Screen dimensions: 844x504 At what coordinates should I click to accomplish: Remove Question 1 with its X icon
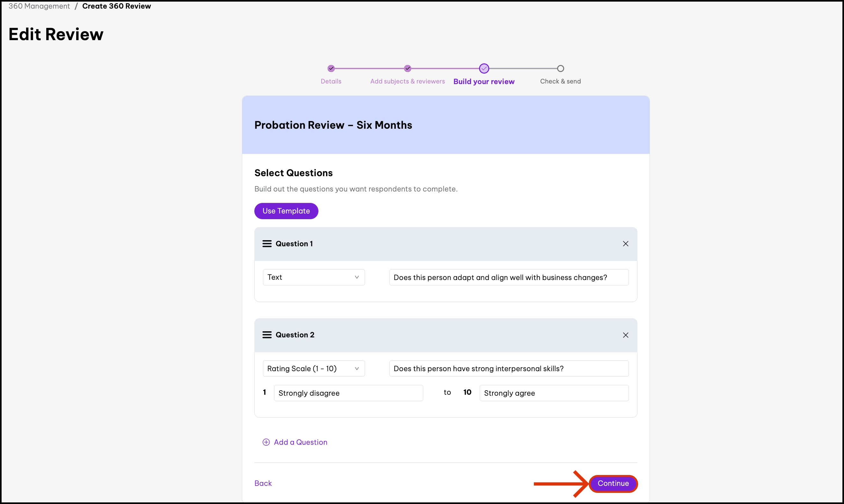pyautogui.click(x=625, y=243)
